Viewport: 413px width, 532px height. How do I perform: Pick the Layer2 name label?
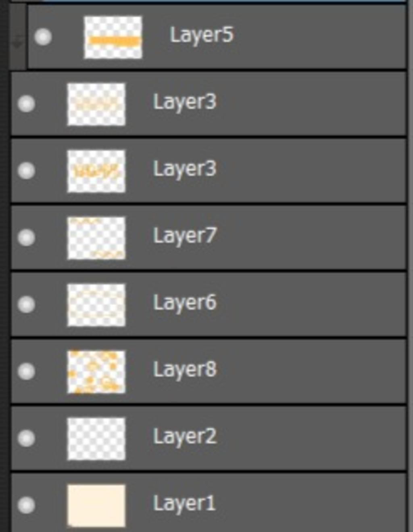(185, 436)
